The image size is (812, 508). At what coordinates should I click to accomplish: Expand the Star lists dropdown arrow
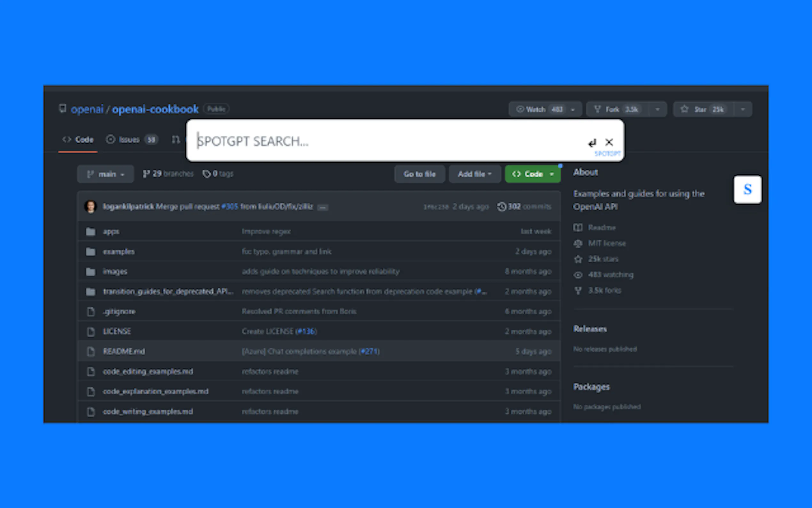click(x=743, y=109)
